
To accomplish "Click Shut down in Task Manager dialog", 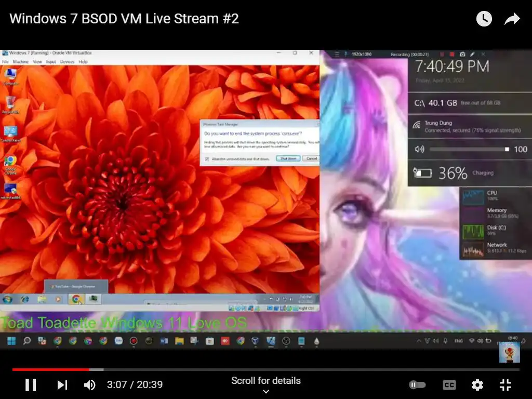I will pyautogui.click(x=288, y=158).
